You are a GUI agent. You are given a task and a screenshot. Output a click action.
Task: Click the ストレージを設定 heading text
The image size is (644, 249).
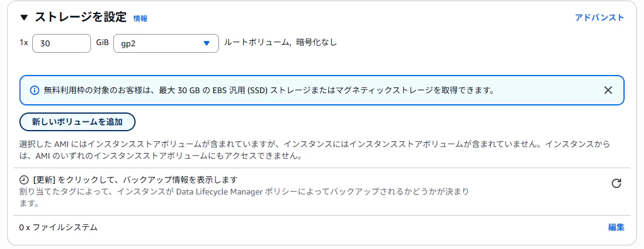point(80,18)
